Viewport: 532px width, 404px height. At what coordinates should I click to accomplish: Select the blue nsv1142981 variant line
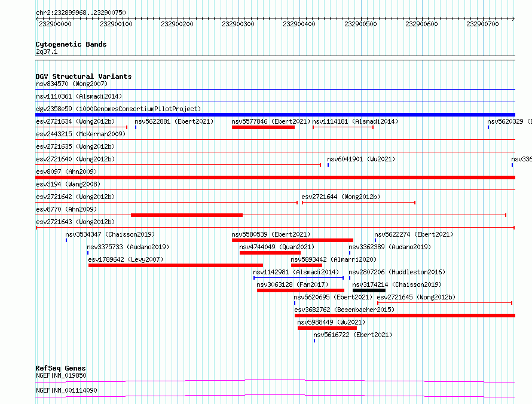click(298, 278)
